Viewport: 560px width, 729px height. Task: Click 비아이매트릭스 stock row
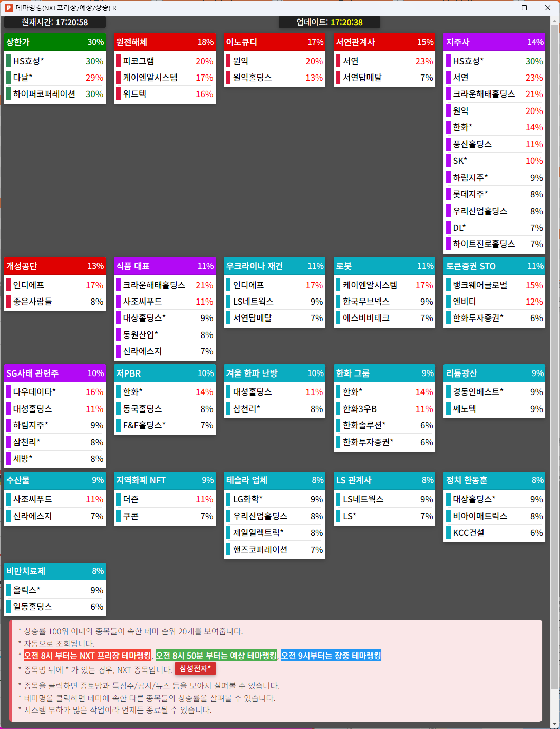tap(494, 516)
